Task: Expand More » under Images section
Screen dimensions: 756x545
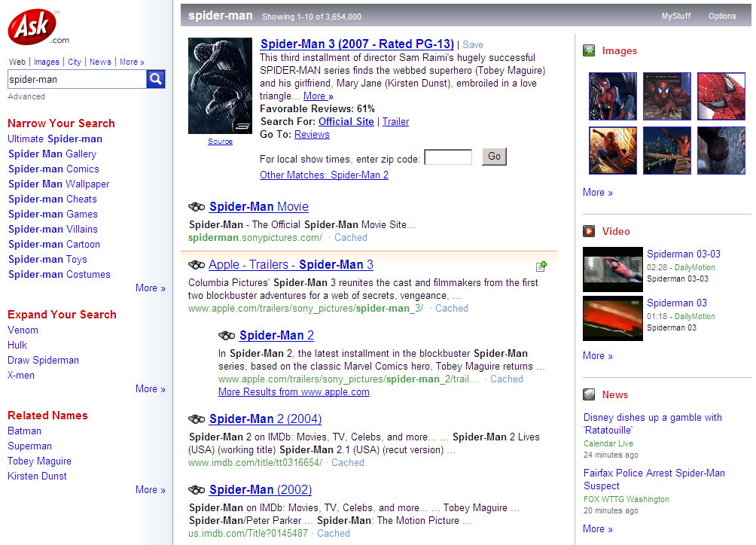Action: [x=598, y=192]
